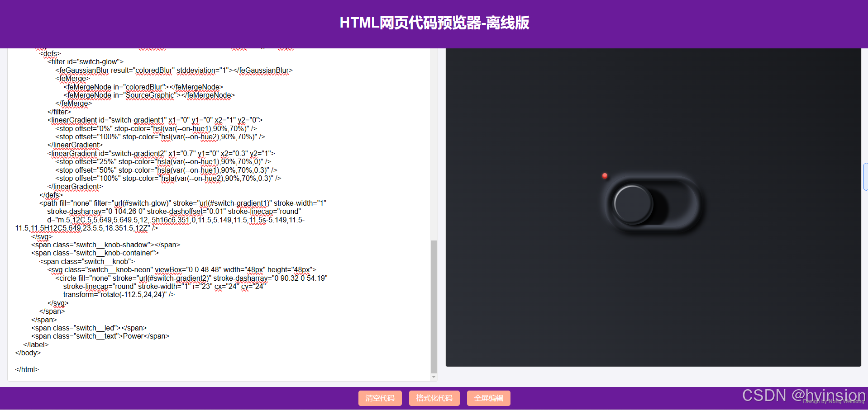Click the linearGradient id="switch-gradient1" line

pyautogui.click(x=155, y=120)
